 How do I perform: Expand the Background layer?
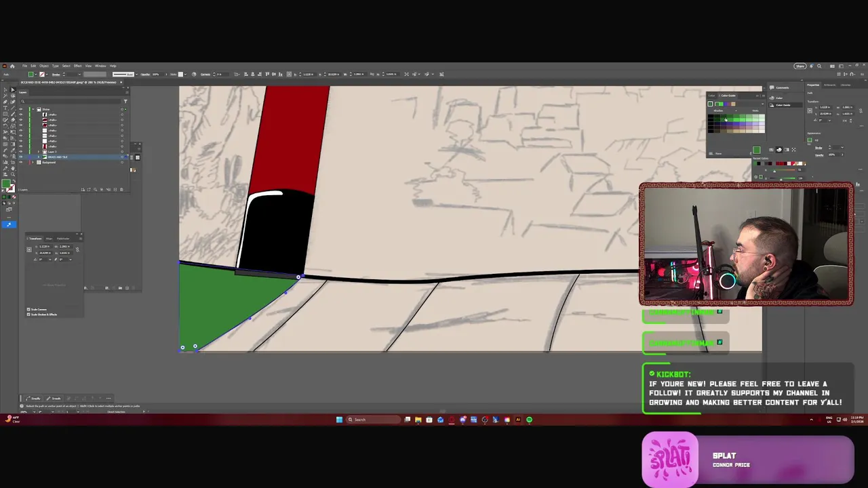33,163
